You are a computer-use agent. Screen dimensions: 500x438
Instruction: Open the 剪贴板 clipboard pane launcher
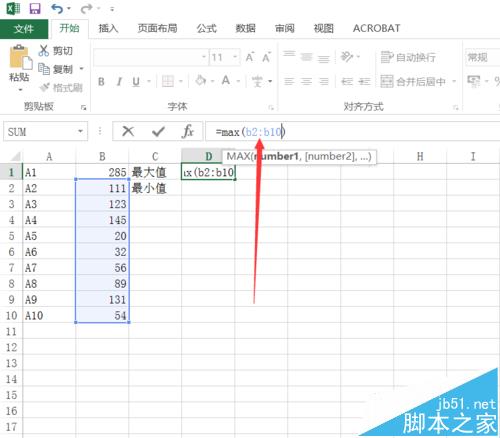click(83, 107)
